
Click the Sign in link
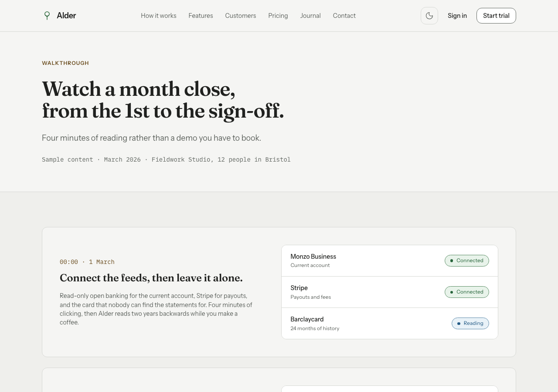pos(457,16)
